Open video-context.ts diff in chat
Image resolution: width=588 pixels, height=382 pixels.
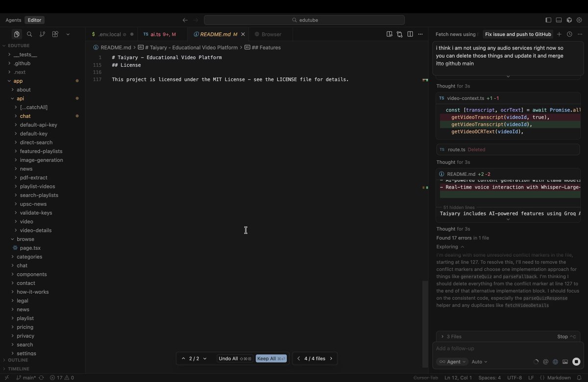[x=508, y=98]
